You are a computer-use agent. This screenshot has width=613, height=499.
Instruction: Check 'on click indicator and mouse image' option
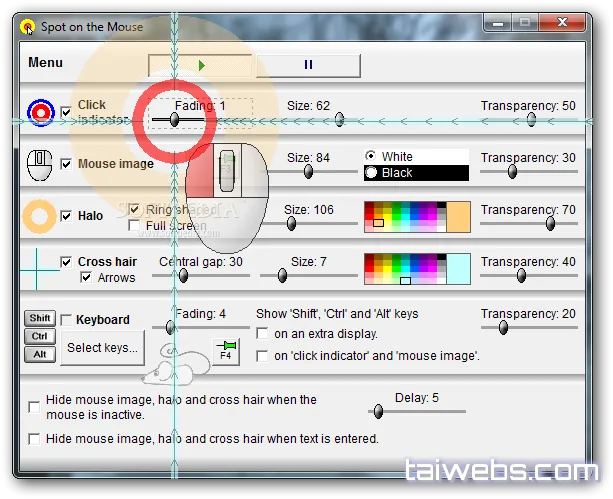point(262,356)
